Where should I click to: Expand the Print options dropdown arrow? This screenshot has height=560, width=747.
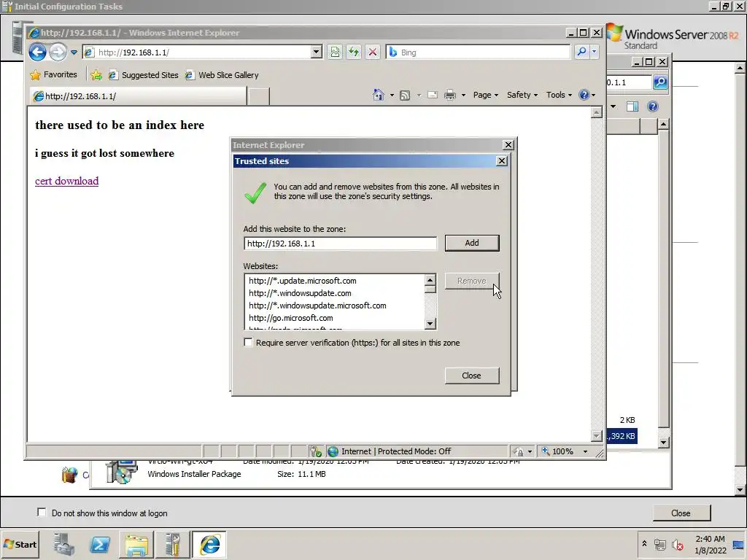(x=463, y=96)
